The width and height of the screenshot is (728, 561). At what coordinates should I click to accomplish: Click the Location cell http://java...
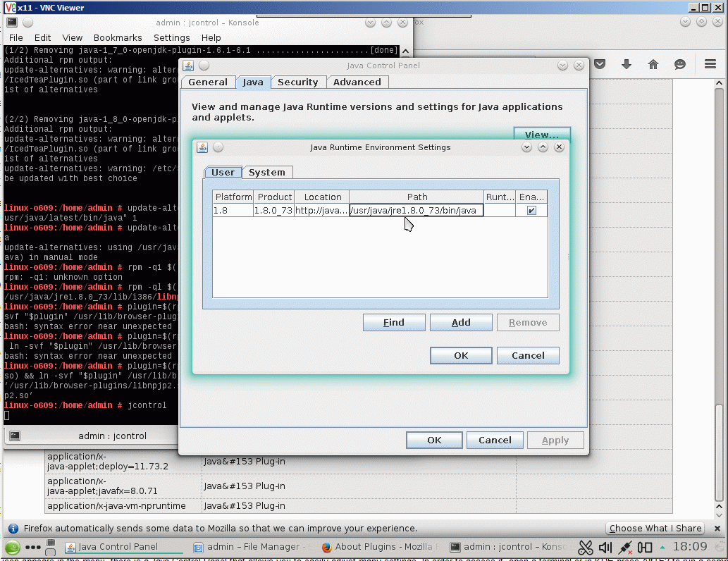321,210
